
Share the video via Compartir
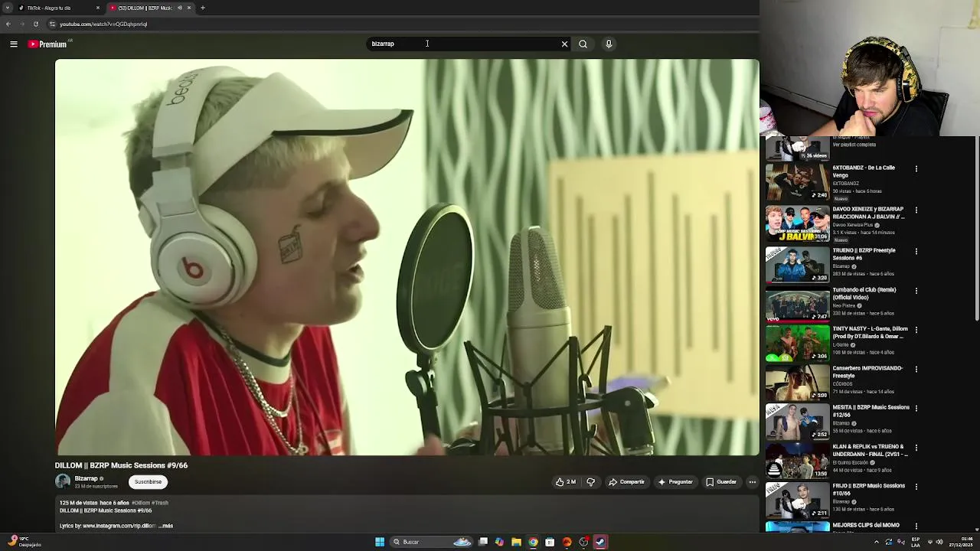626,482
